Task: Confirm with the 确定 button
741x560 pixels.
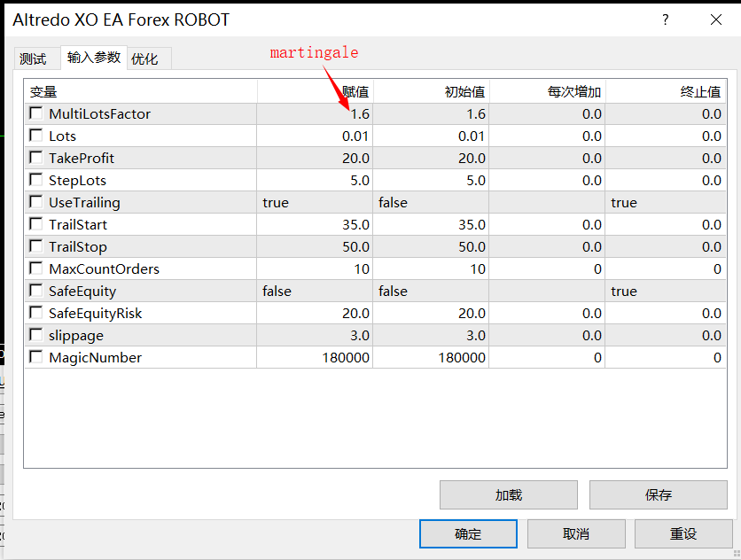Action: 468,534
